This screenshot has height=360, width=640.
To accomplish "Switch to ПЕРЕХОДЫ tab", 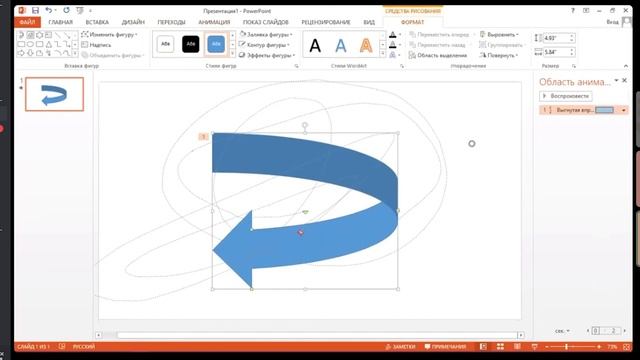I will [x=171, y=22].
